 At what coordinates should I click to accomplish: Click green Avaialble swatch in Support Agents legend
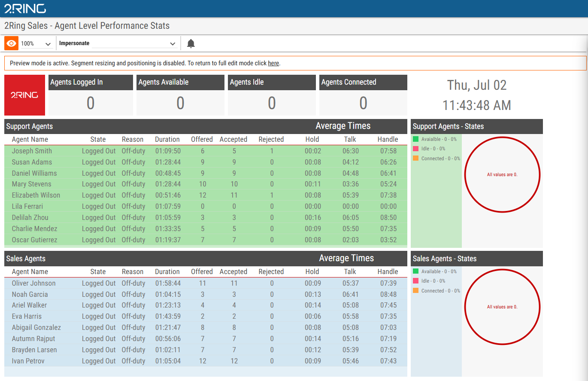click(x=415, y=139)
